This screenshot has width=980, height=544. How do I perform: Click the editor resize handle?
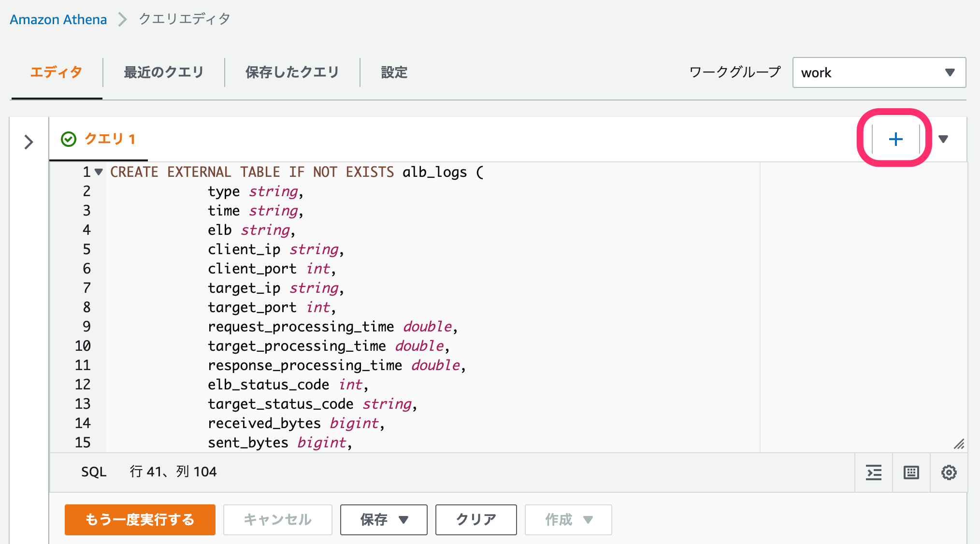959,444
